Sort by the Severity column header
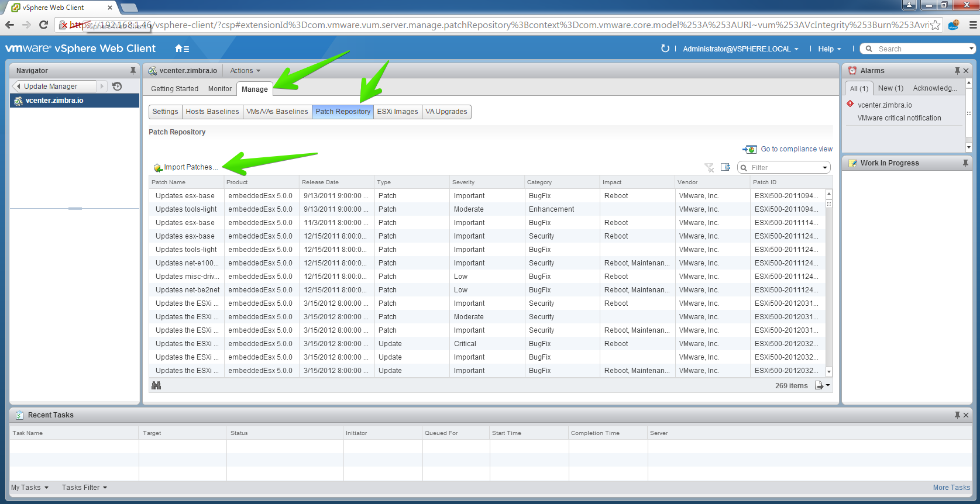This screenshot has width=980, height=504. 487,182
